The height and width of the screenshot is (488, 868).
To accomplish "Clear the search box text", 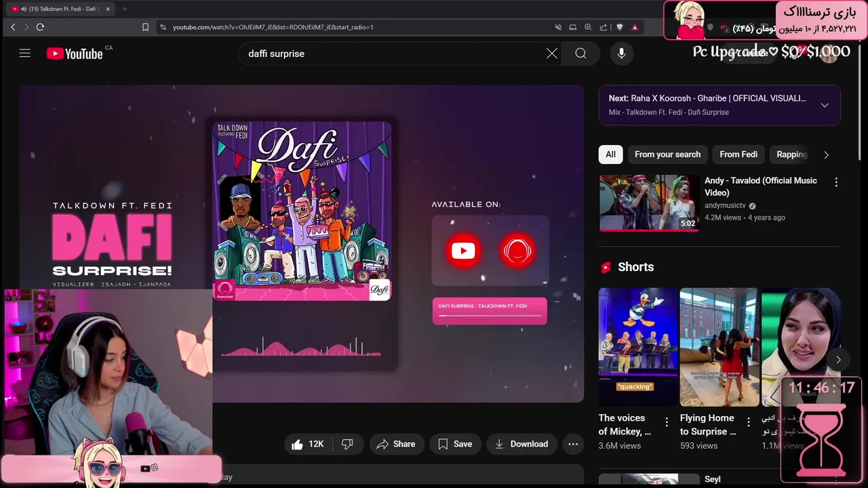I will coord(552,54).
